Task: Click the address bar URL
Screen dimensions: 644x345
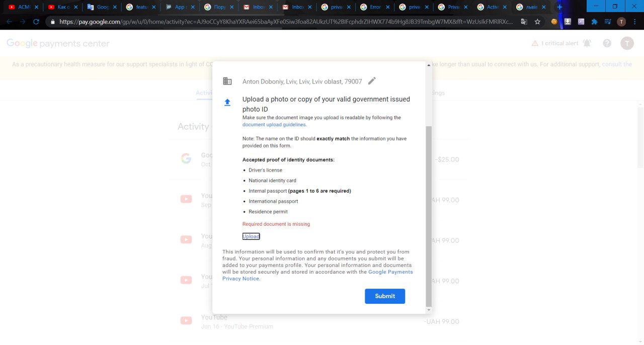Action: [x=287, y=22]
